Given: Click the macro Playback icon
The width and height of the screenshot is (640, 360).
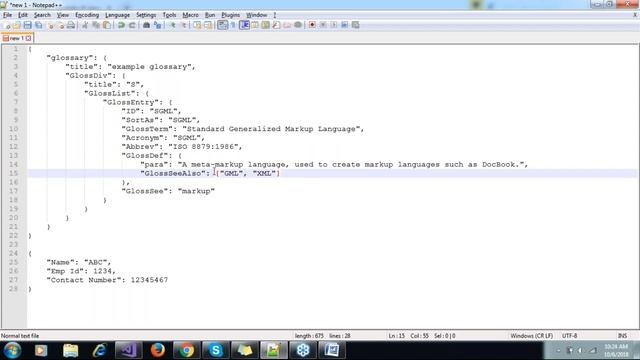Looking at the screenshot, I should 334,25.
